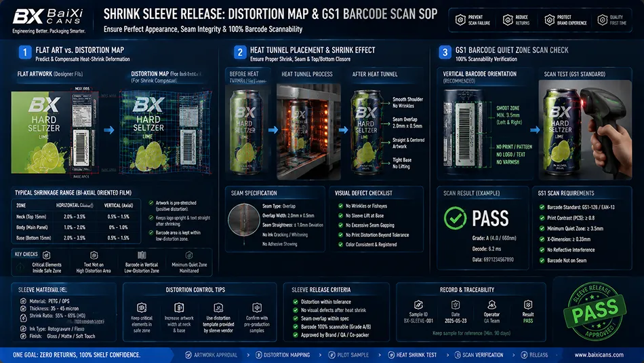Toggle the No Sleeve Lift at Base checkmark

(340, 215)
